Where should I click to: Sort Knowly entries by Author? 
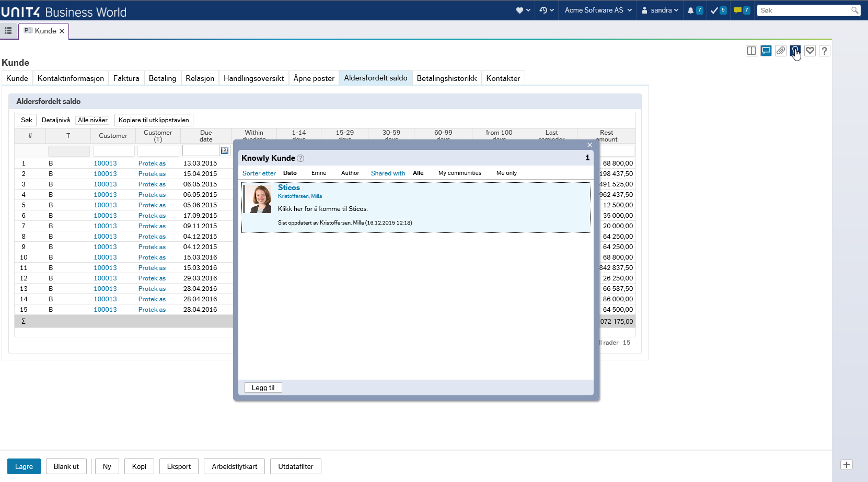tap(350, 173)
